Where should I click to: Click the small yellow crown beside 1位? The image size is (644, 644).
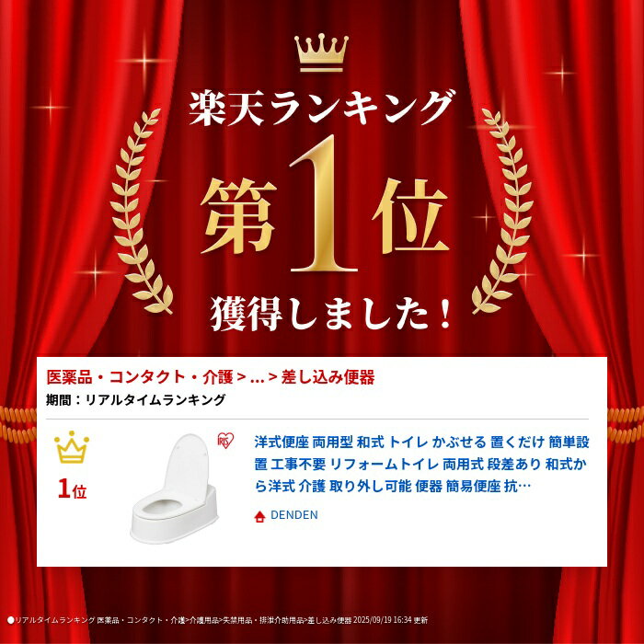click(x=72, y=447)
